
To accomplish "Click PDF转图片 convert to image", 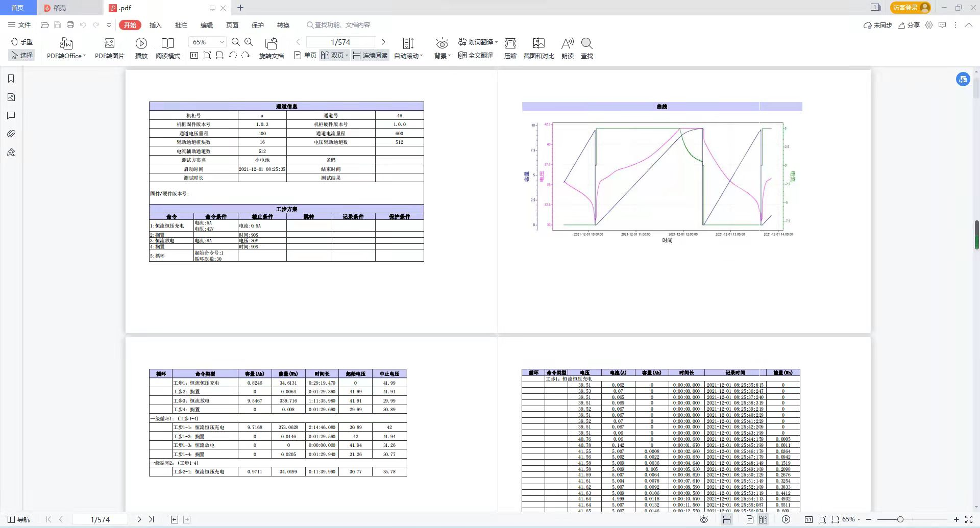I will click(x=109, y=48).
